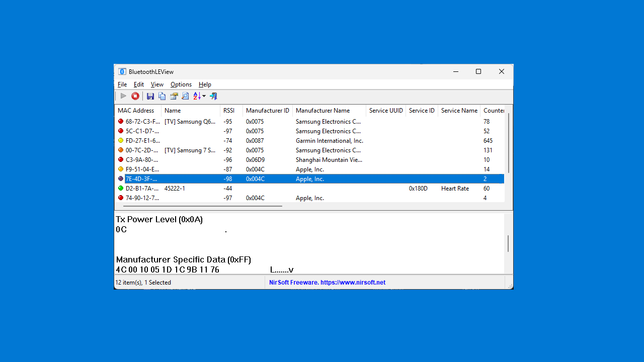
Task: Click the '0x180D' service ID cell
Action: pos(418,189)
